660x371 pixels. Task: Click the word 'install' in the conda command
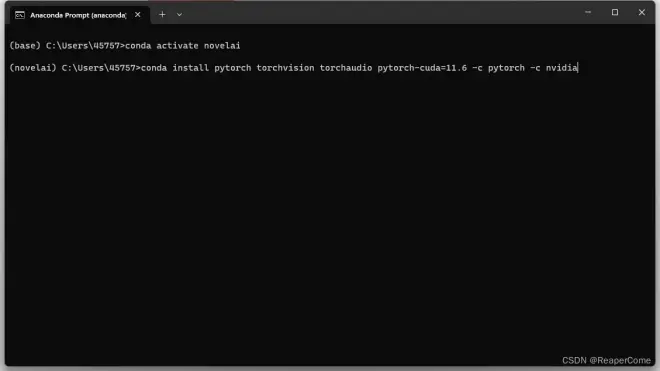191,68
